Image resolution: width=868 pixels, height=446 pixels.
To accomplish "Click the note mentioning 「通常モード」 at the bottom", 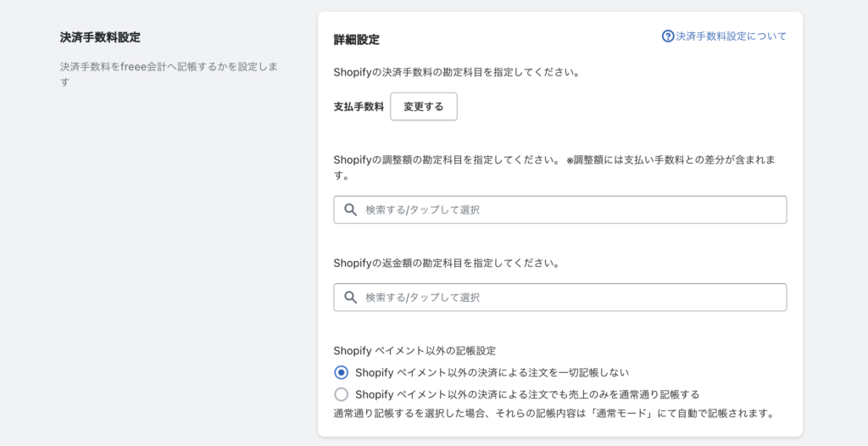I will point(553,414).
